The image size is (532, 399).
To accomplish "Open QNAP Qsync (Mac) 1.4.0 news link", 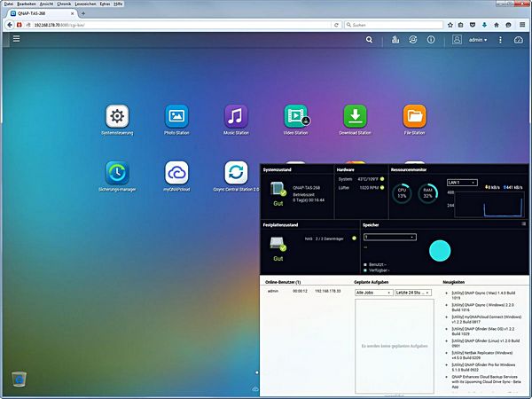I will point(483,295).
